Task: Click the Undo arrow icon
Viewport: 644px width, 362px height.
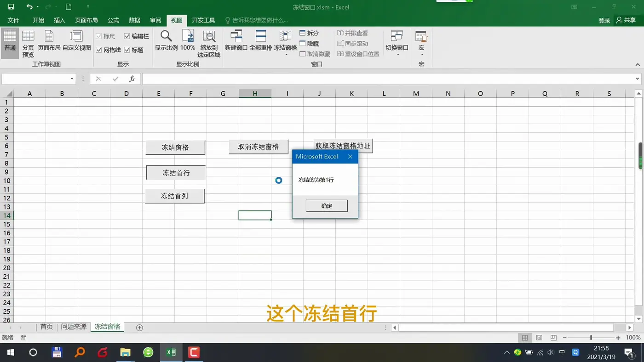Action: (29, 7)
